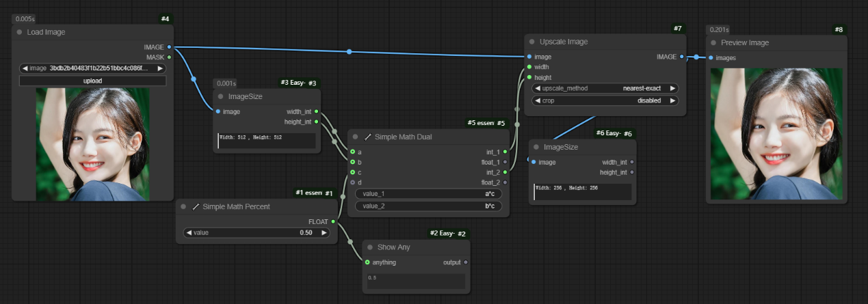This screenshot has height=304, width=868.
Task: Collapse the Upscale Image node via its dot
Action: coord(531,42)
